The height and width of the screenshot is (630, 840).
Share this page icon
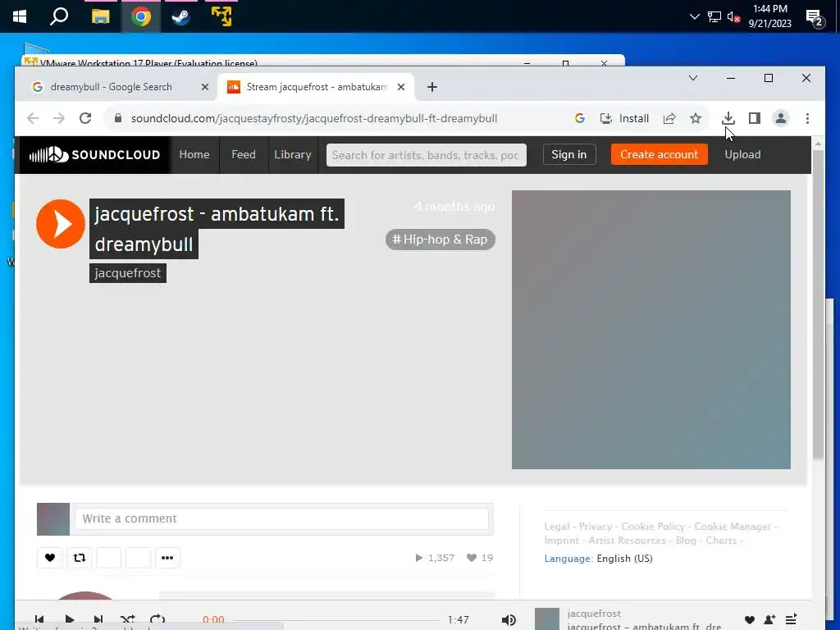pos(669,118)
